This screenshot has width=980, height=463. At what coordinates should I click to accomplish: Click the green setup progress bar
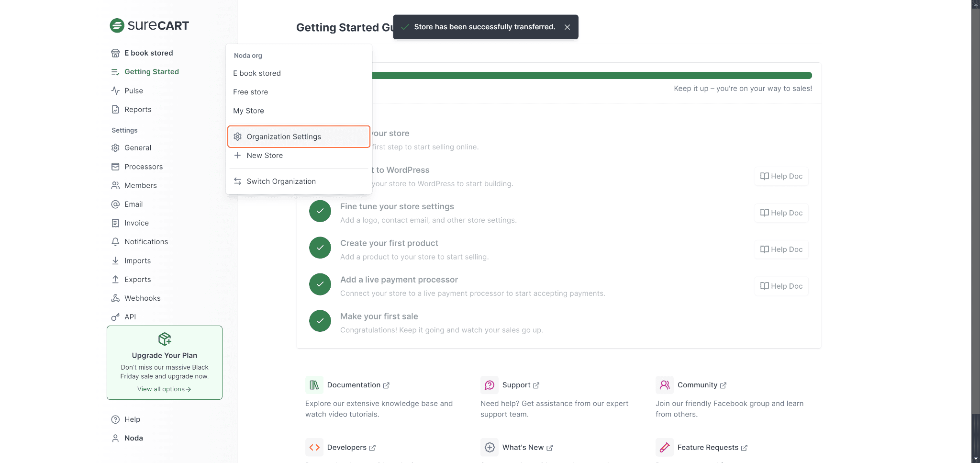[x=591, y=76]
